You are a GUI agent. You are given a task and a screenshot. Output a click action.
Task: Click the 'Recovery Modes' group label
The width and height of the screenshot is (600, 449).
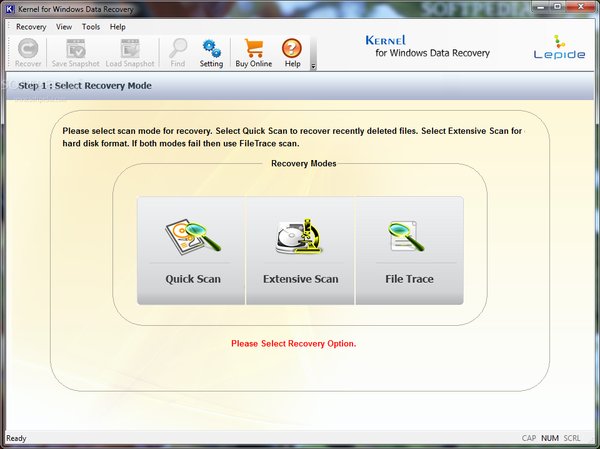pos(303,163)
